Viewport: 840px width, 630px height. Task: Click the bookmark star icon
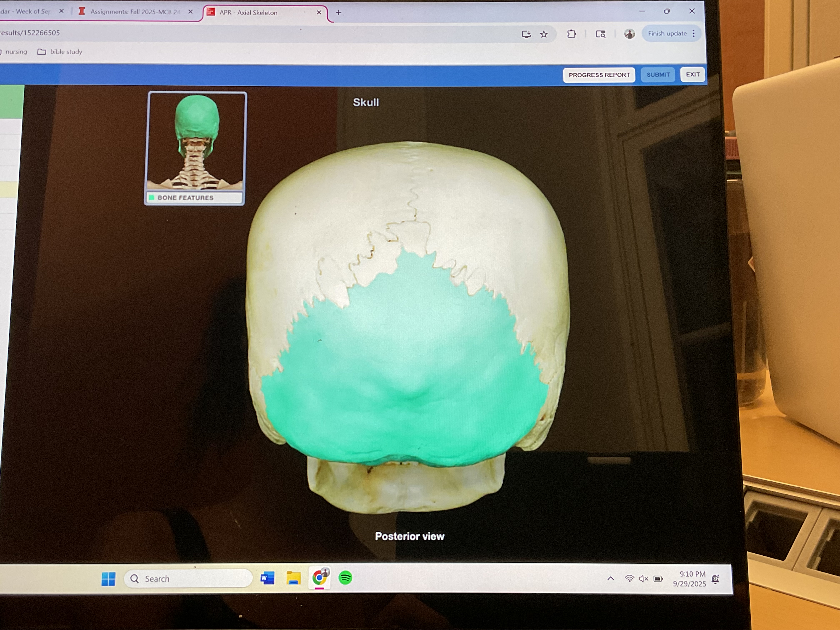544,34
